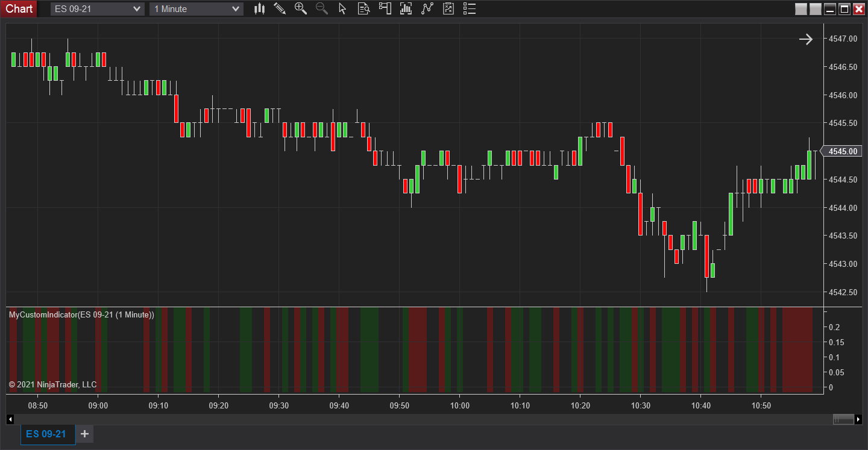868x450 pixels.
Task: Click the 09:30 time axis label
Action: (279, 406)
